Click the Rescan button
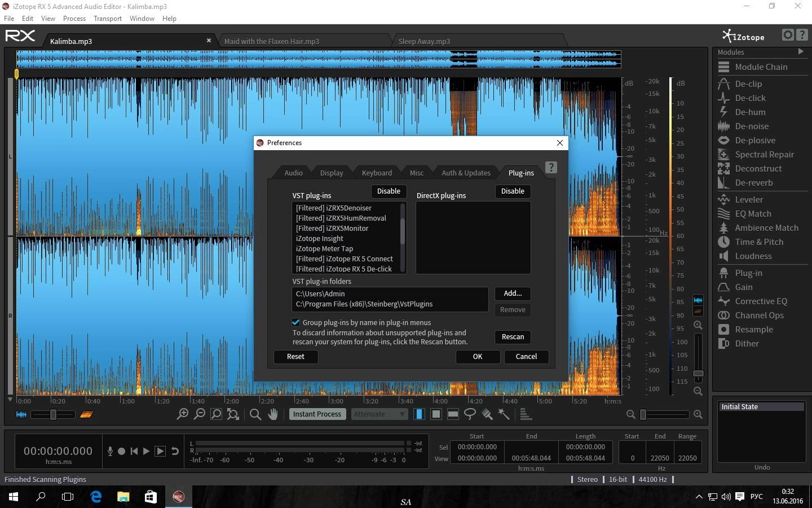 pyautogui.click(x=513, y=337)
